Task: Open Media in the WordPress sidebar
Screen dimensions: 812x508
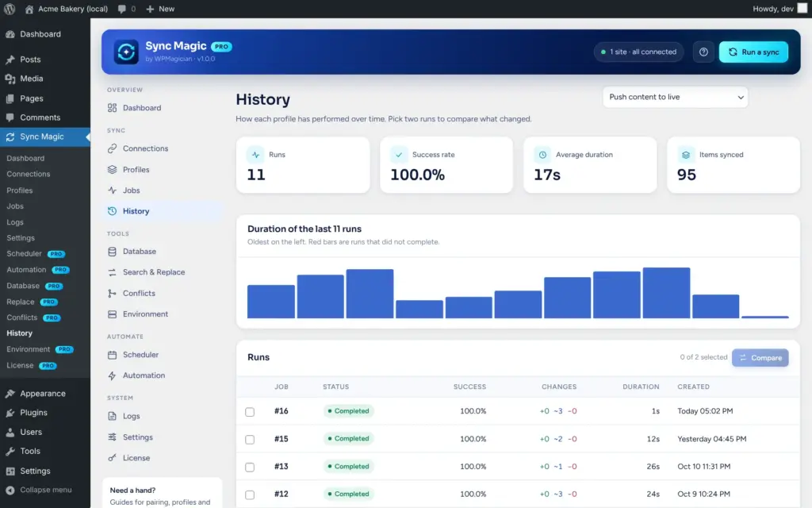Action: (45, 79)
